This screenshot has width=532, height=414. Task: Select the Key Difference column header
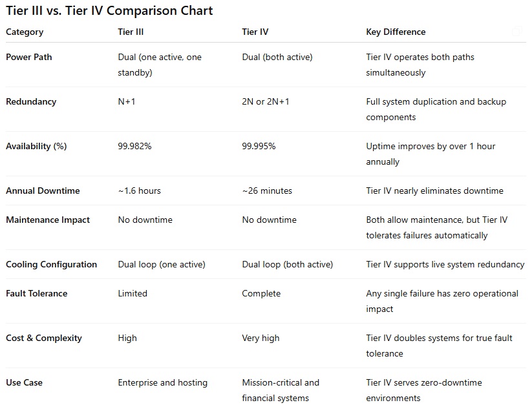coord(396,32)
